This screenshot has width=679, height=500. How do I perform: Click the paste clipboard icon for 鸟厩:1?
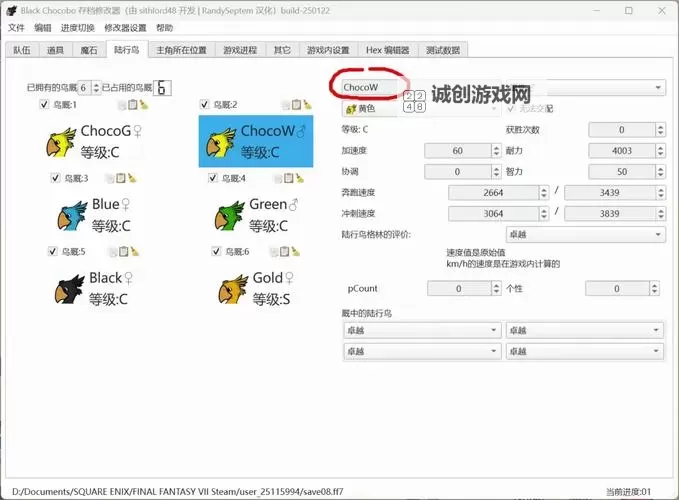[133, 104]
